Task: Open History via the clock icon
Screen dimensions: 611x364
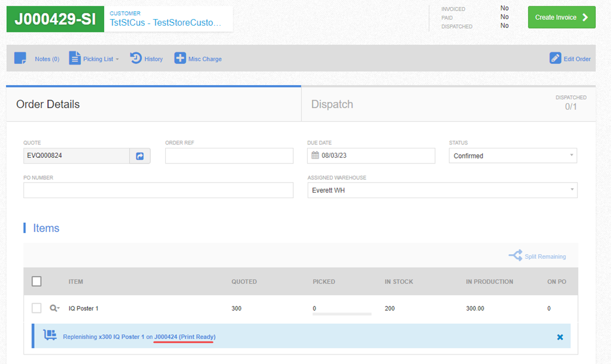Action: [136, 58]
